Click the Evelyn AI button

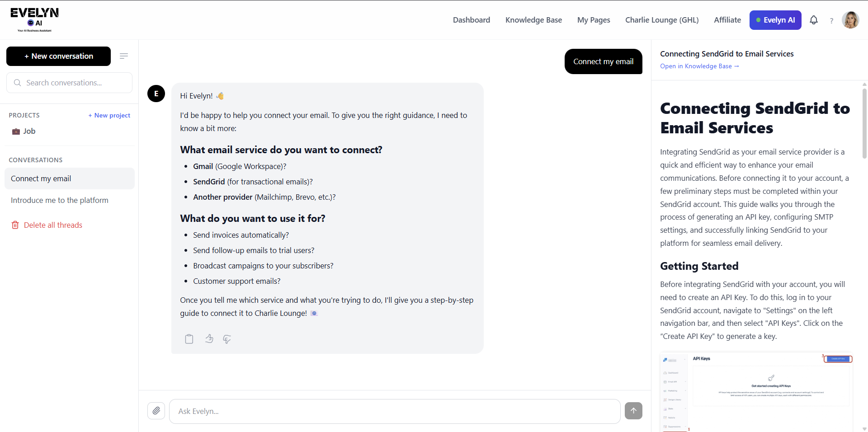click(x=775, y=20)
